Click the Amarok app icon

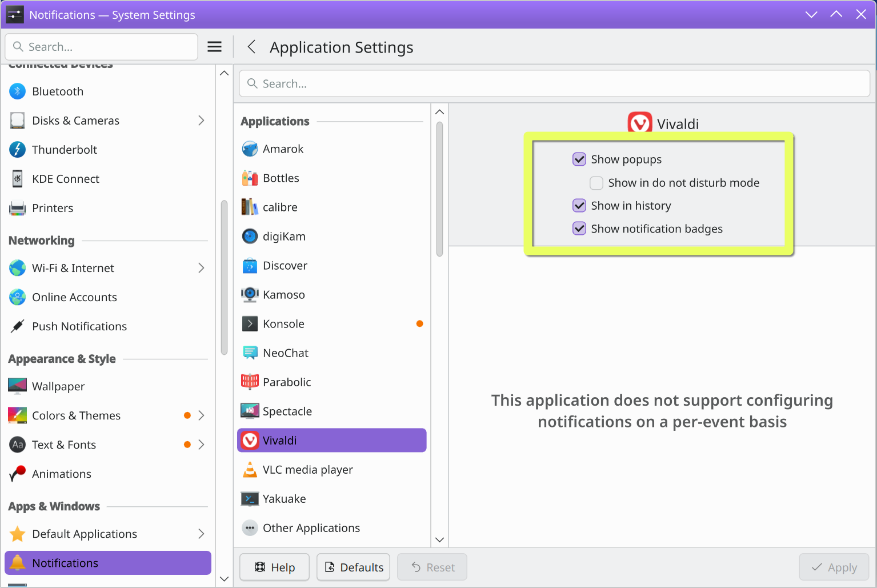pos(250,149)
